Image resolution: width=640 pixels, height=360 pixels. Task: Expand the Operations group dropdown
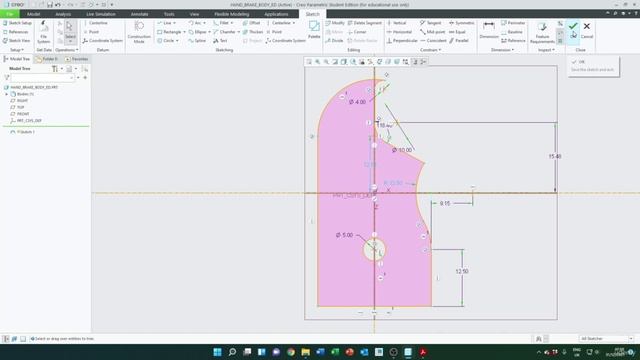(x=67, y=50)
